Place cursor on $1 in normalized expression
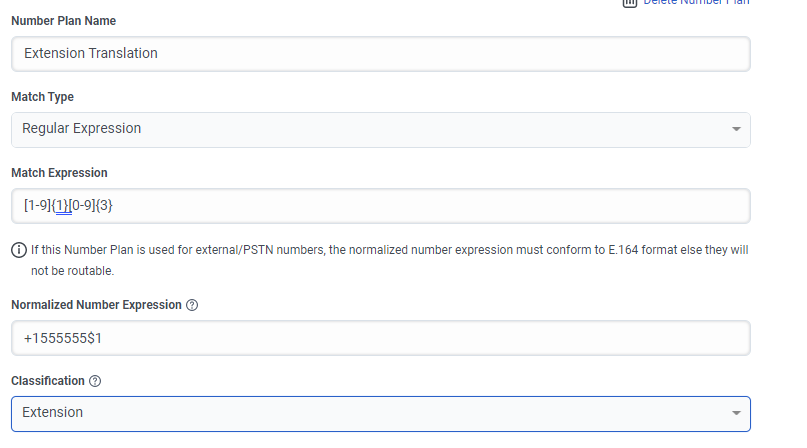 94,339
